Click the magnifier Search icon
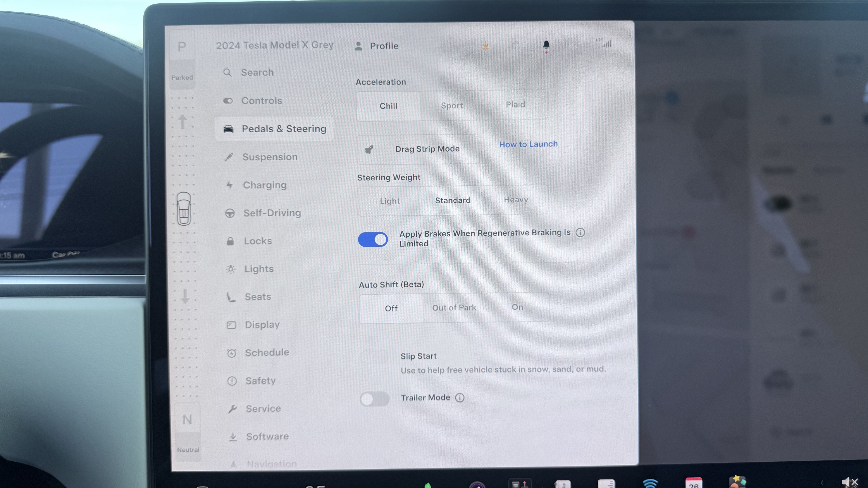 pos(227,72)
